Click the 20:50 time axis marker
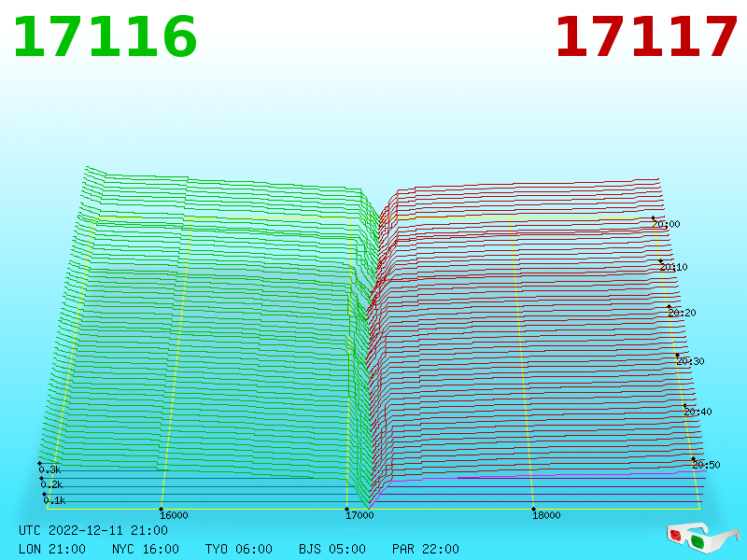The width and height of the screenshot is (747, 560). click(x=707, y=465)
